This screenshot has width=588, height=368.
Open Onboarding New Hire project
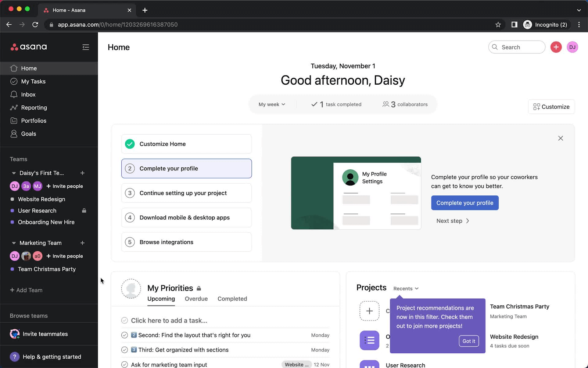tap(46, 222)
